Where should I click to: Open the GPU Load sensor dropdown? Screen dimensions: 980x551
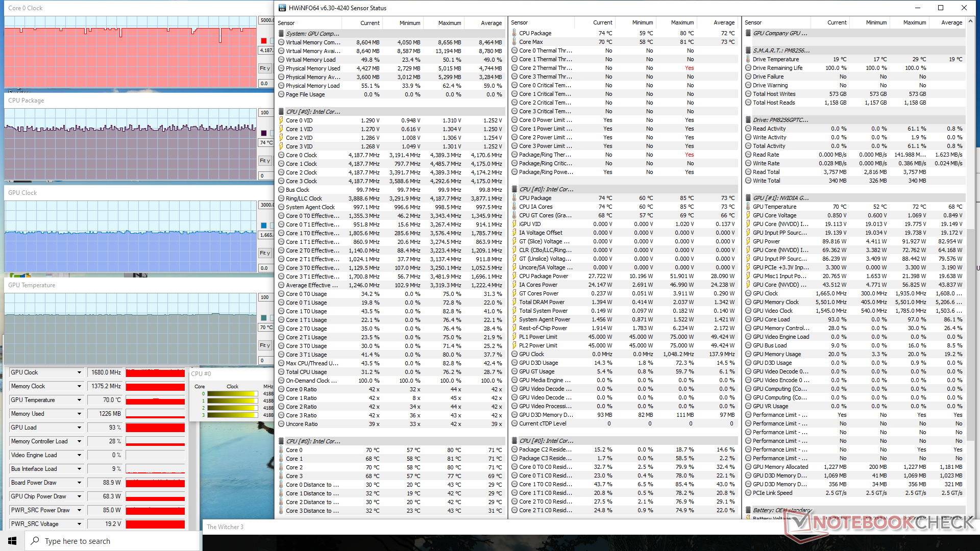point(79,428)
